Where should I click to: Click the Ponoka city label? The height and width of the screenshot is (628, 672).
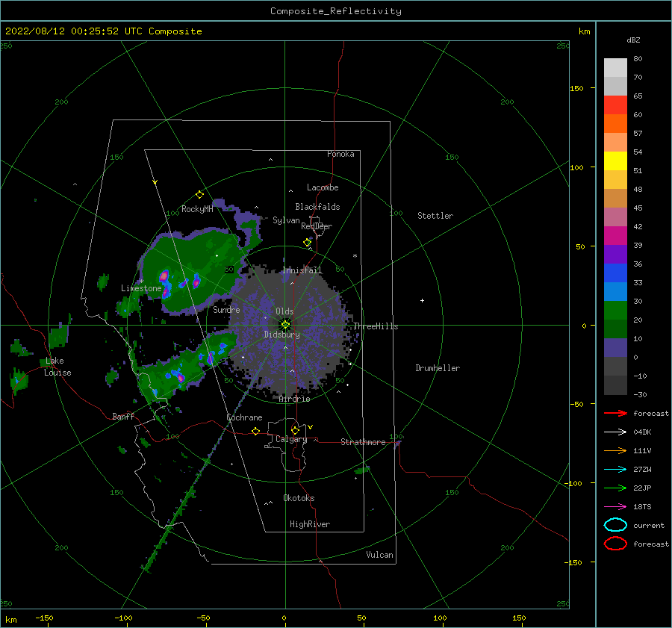tap(340, 154)
